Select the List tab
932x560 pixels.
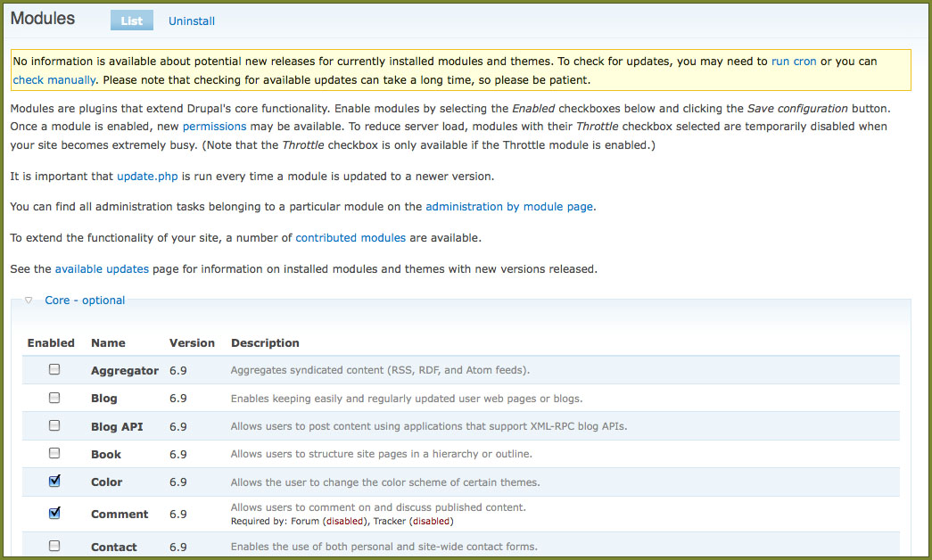click(132, 21)
